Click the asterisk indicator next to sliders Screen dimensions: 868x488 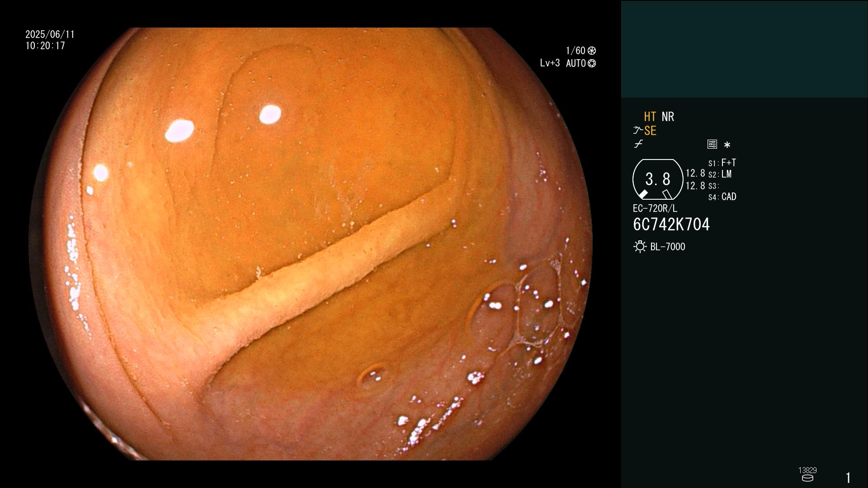727,145
